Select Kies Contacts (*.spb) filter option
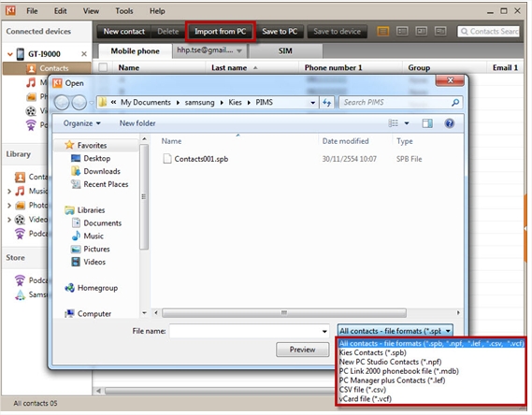The width and height of the screenshot is (532, 415). [372, 352]
